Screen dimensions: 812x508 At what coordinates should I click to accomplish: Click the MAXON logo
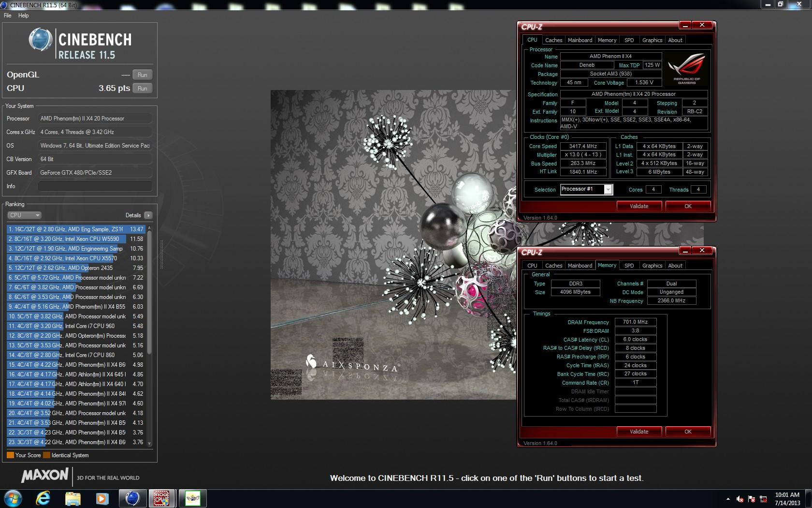(x=45, y=476)
